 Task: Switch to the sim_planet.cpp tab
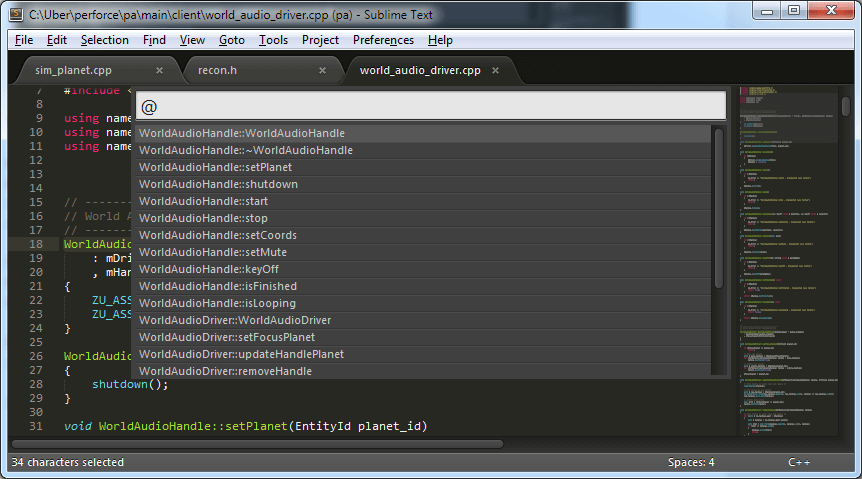click(x=74, y=70)
